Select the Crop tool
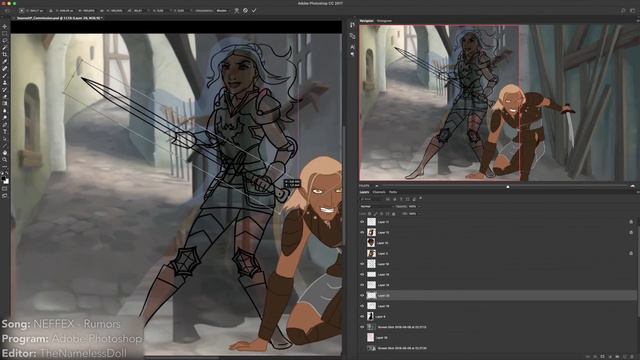Image resolution: width=640 pixels, height=360 pixels. [4, 54]
